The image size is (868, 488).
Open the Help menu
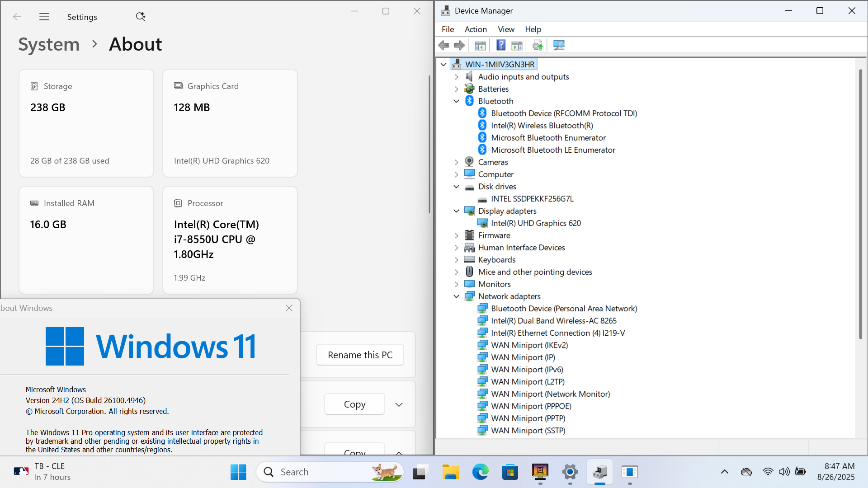tap(533, 29)
